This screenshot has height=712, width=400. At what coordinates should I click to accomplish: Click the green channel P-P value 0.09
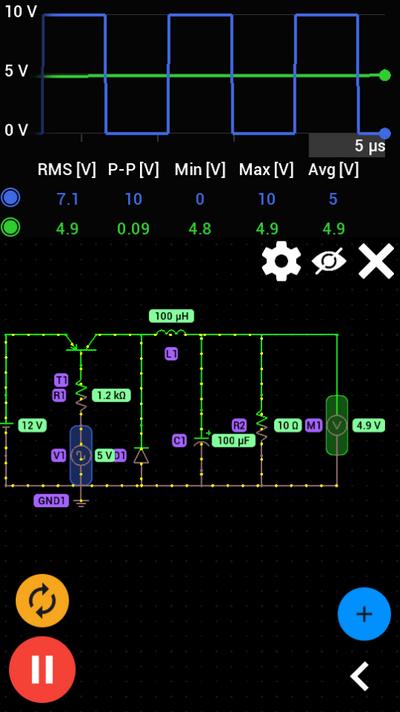coord(133,228)
